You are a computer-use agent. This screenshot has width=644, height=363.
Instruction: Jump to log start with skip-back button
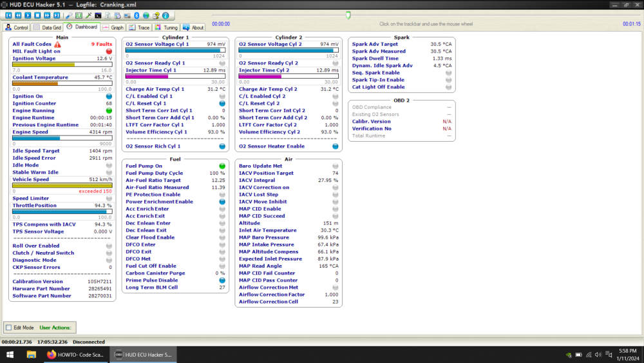coord(8,15)
